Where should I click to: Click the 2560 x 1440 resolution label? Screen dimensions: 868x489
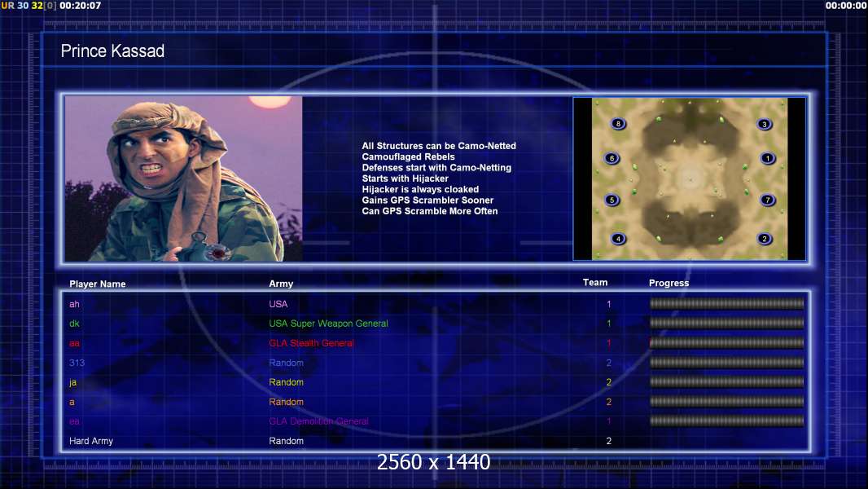click(x=433, y=462)
